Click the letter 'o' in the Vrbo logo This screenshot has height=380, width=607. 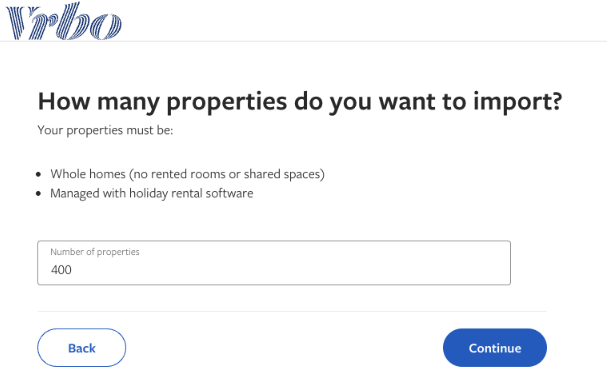click(x=106, y=26)
